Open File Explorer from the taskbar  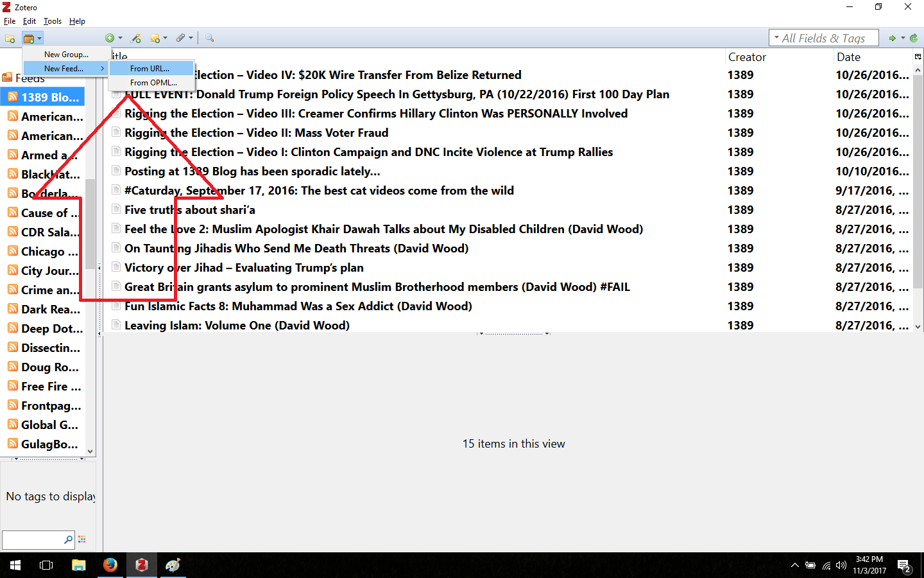pyautogui.click(x=78, y=565)
